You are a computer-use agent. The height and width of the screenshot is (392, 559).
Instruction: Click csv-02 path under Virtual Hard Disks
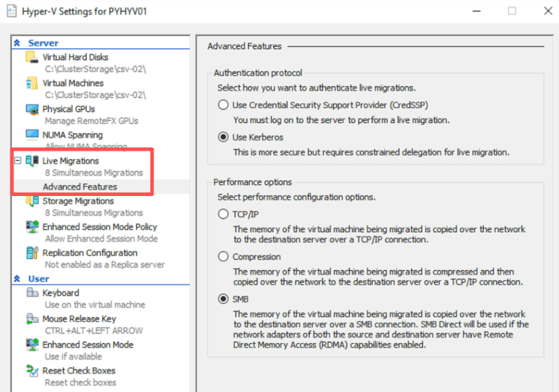(x=96, y=69)
